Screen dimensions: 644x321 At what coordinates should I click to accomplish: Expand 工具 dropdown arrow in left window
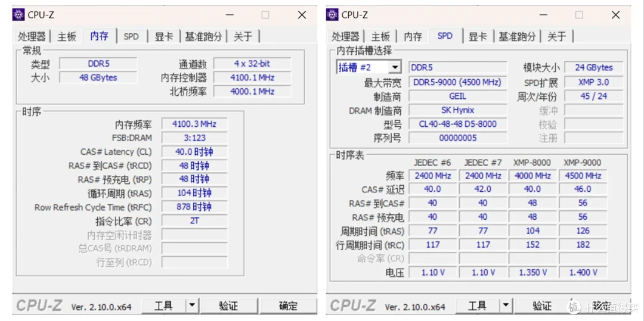pyautogui.click(x=192, y=306)
